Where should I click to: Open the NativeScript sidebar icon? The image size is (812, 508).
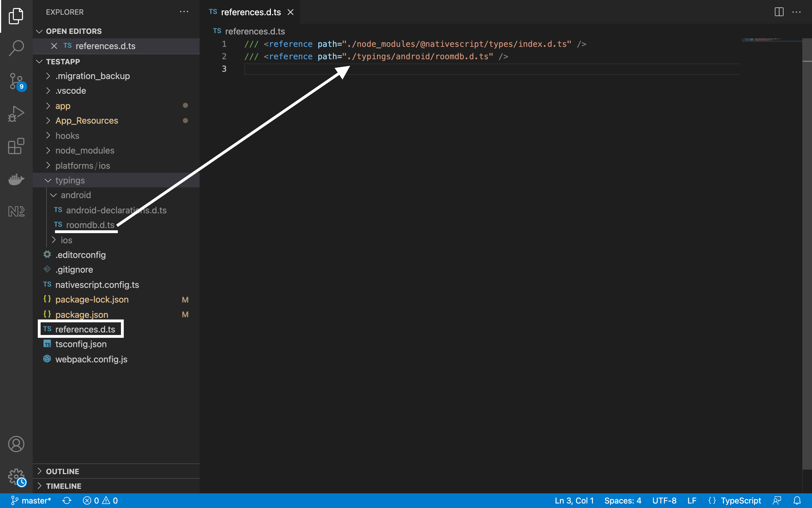(x=16, y=211)
